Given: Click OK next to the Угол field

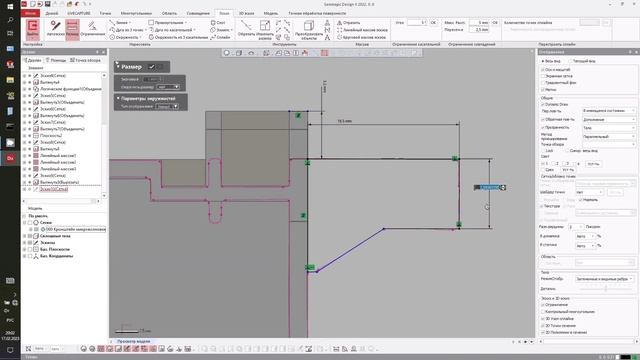Looking at the screenshot, I should (x=433, y=22).
